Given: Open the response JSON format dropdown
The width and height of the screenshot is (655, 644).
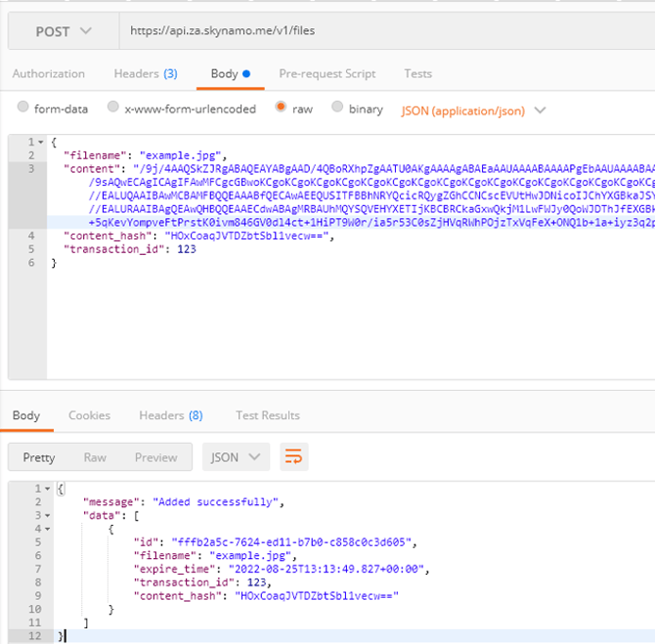Looking at the screenshot, I should tap(236, 456).
